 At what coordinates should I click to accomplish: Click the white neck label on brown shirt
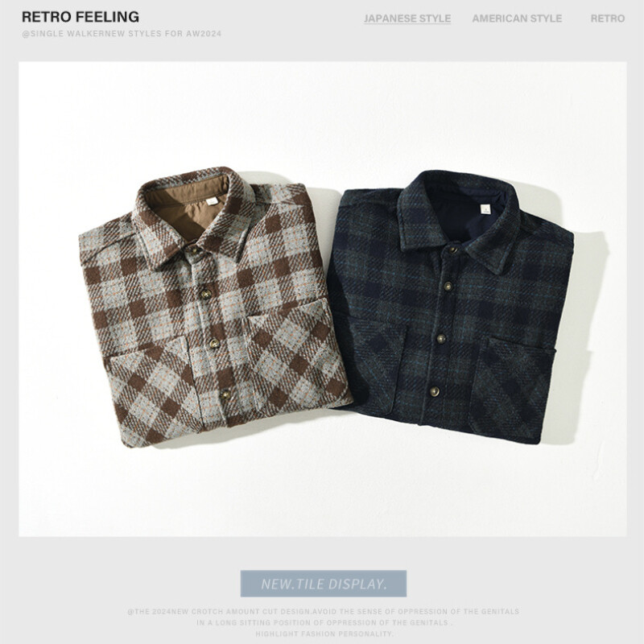point(212,200)
